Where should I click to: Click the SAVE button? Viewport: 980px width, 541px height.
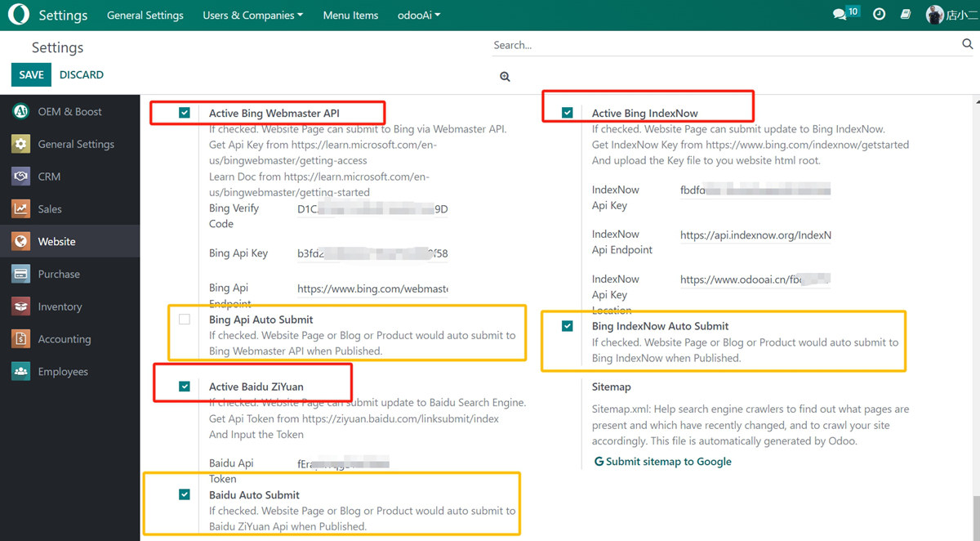pyautogui.click(x=31, y=74)
